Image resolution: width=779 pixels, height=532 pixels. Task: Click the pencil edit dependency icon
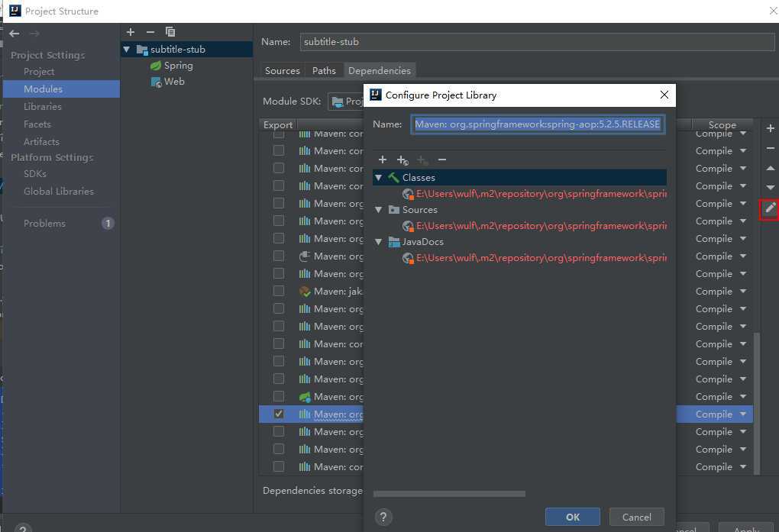tap(770, 208)
